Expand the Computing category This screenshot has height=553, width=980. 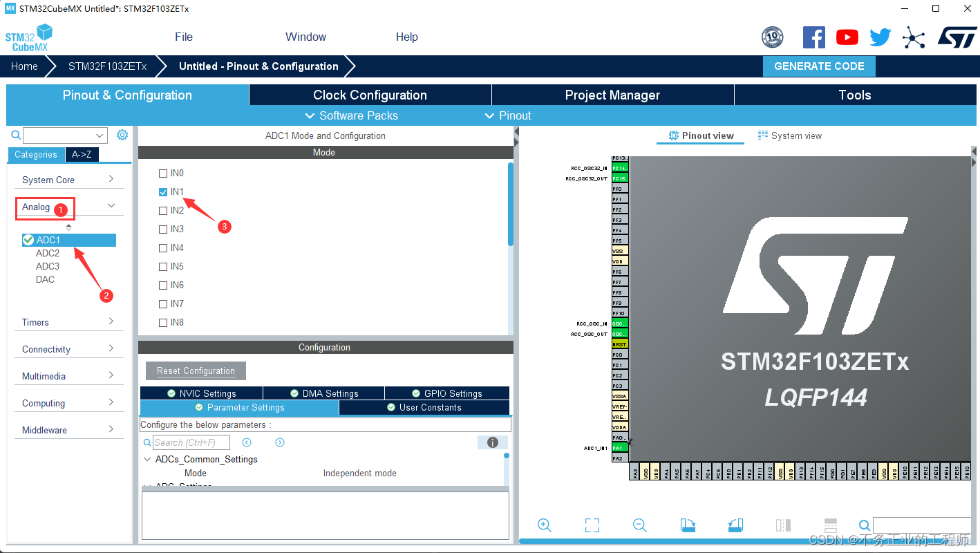click(69, 403)
